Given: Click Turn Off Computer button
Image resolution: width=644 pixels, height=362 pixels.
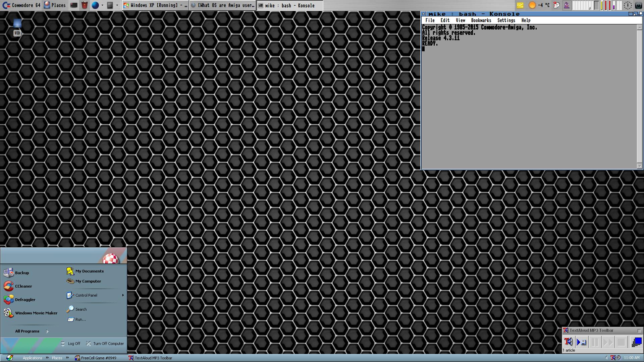Looking at the screenshot, I should tap(105, 344).
